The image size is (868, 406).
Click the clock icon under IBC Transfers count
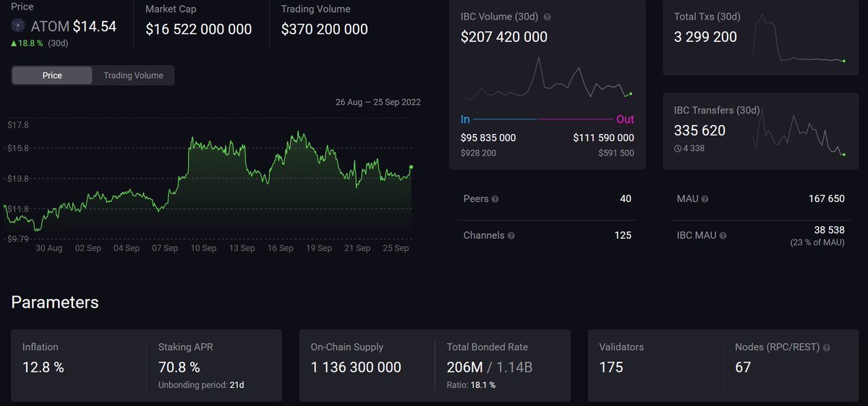[677, 148]
